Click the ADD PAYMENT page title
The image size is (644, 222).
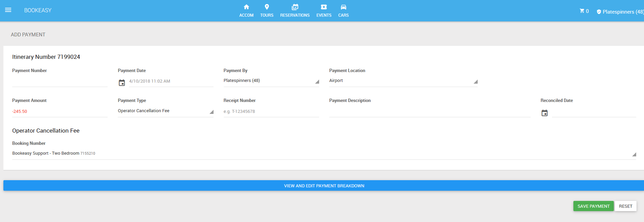[28, 35]
